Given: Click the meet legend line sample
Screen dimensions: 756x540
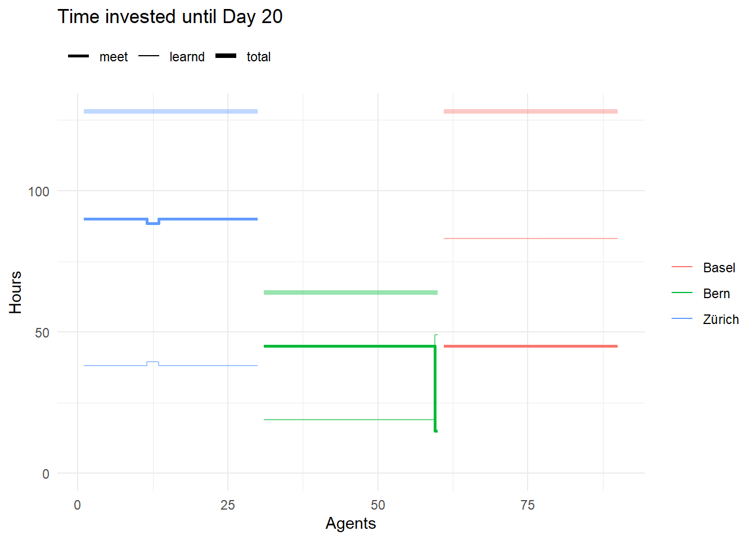Looking at the screenshot, I should point(78,56).
